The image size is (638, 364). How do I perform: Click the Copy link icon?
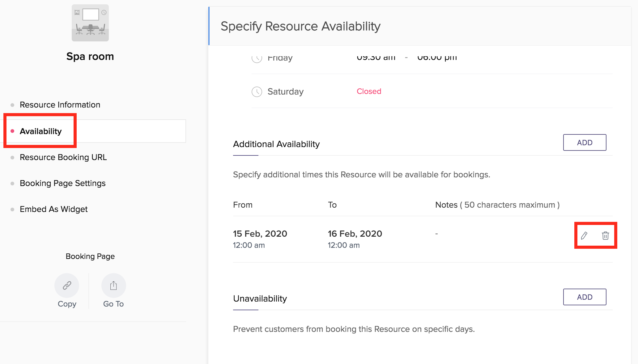coord(67,285)
